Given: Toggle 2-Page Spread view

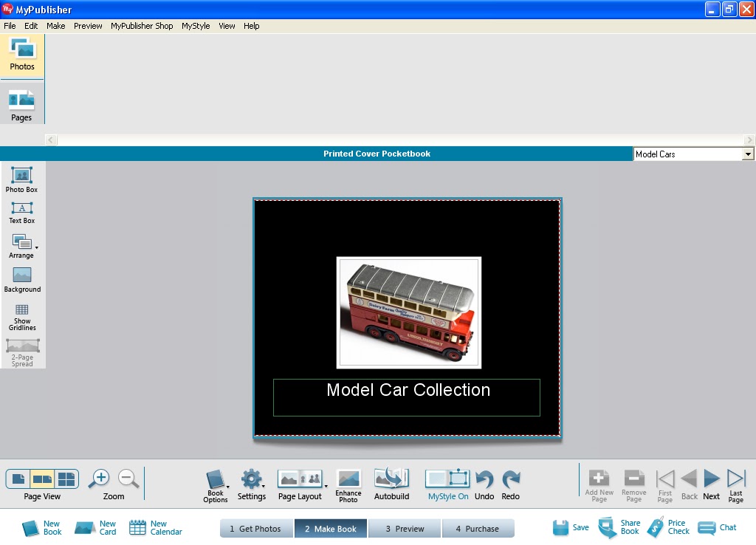Looking at the screenshot, I should coord(22,353).
